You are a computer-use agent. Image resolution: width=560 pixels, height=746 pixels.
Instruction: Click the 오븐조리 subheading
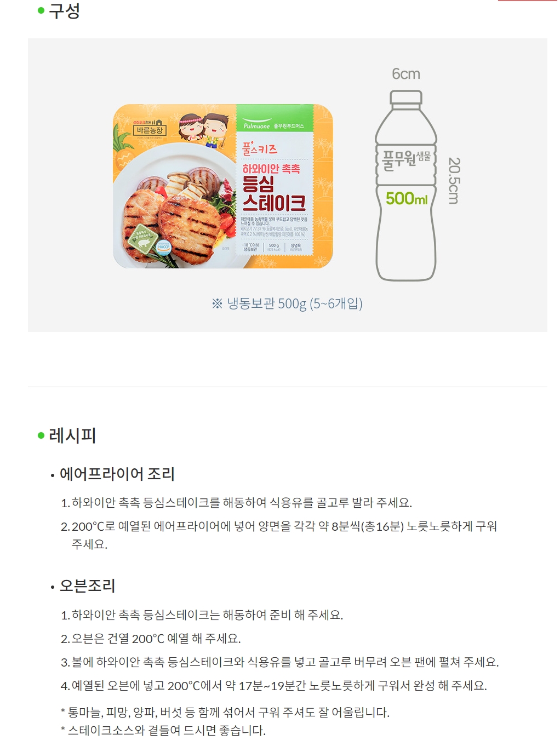click(x=88, y=586)
